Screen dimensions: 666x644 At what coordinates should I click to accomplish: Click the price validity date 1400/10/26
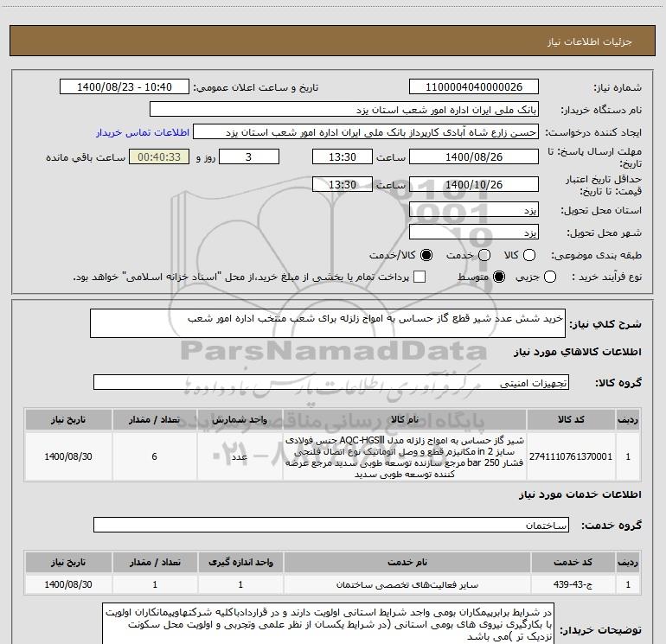click(474, 184)
